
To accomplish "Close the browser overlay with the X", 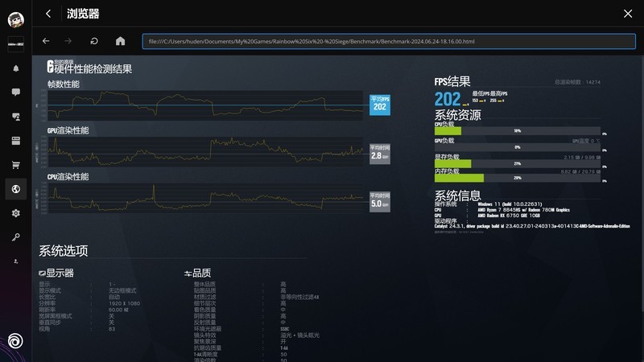I will pos(628,14).
